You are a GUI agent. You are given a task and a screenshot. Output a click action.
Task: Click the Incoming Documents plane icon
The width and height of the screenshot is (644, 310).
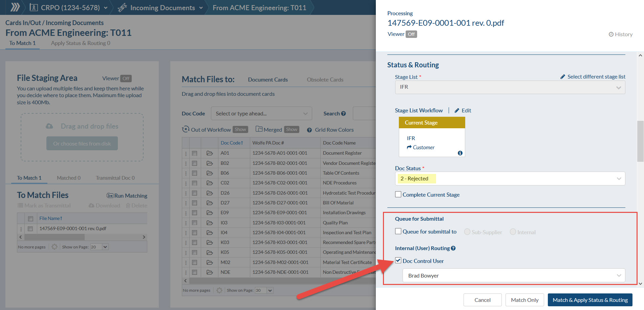pos(122,7)
